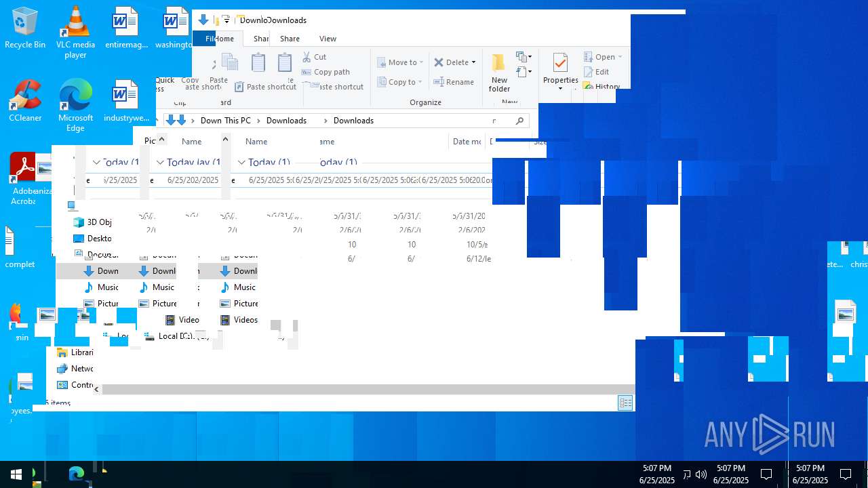Select Libraries in navigation pane
The image size is (868, 488).
click(x=76, y=352)
